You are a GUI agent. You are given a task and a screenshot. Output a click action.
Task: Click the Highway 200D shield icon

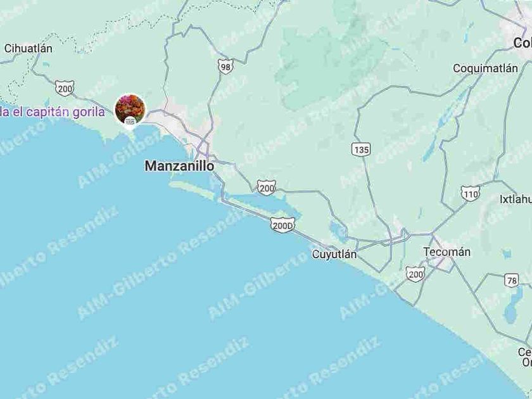click(282, 225)
